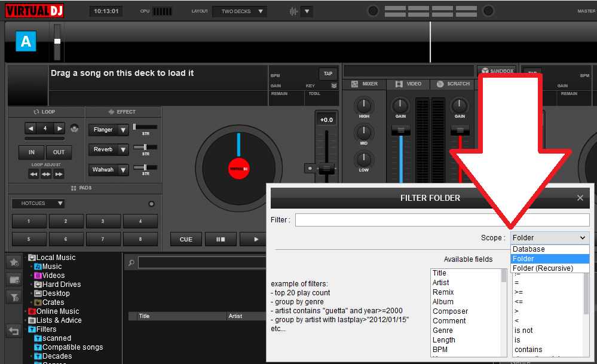Click the add virtual folder icon
This screenshot has width=597, height=364.
pos(14,280)
